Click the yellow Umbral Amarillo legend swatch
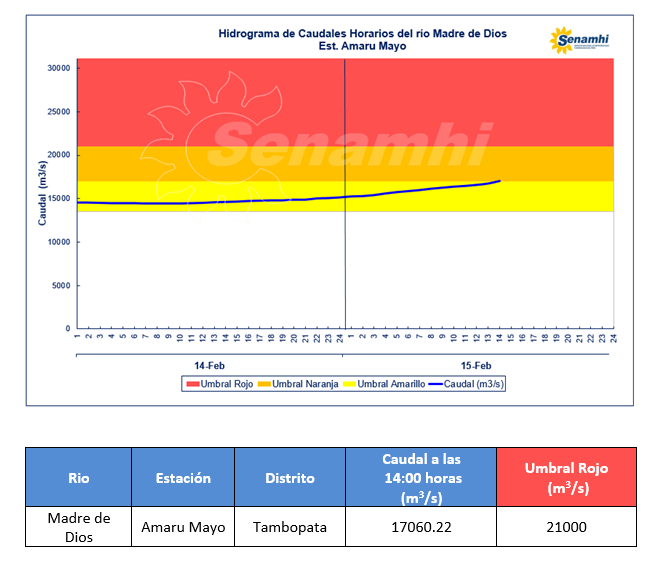 [349, 384]
